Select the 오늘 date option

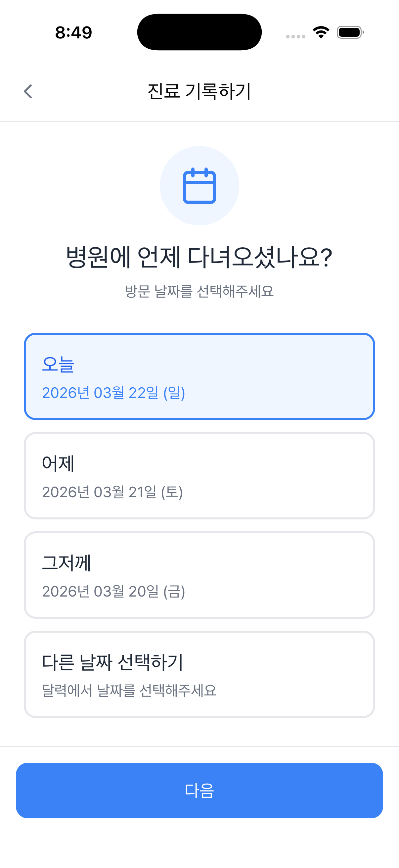[199, 376]
